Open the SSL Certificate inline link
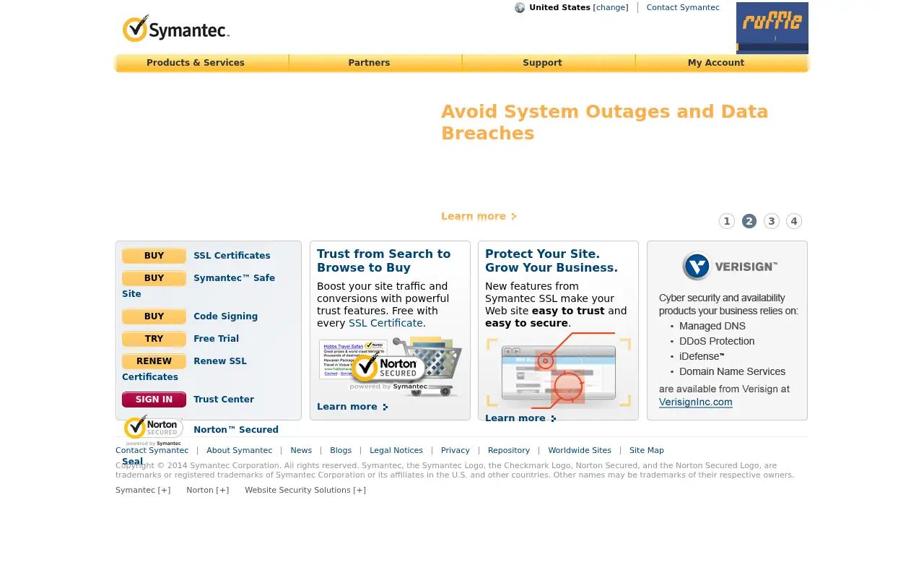 click(x=385, y=323)
